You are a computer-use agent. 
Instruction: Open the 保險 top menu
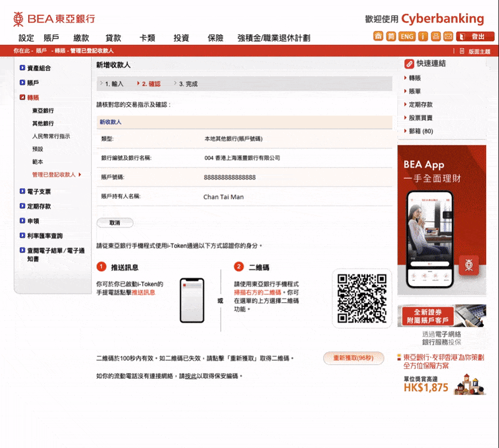[x=215, y=38]
